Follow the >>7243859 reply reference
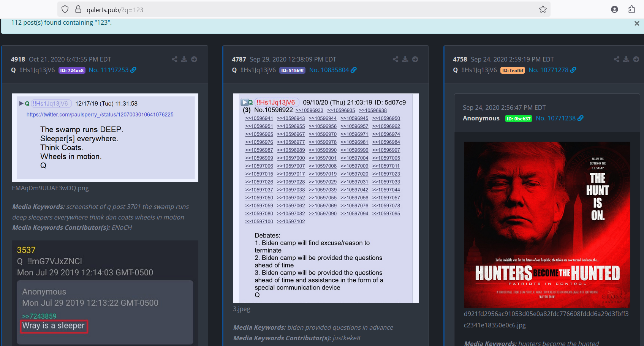This screenshot has width=644, height=346. pos(39,316)
